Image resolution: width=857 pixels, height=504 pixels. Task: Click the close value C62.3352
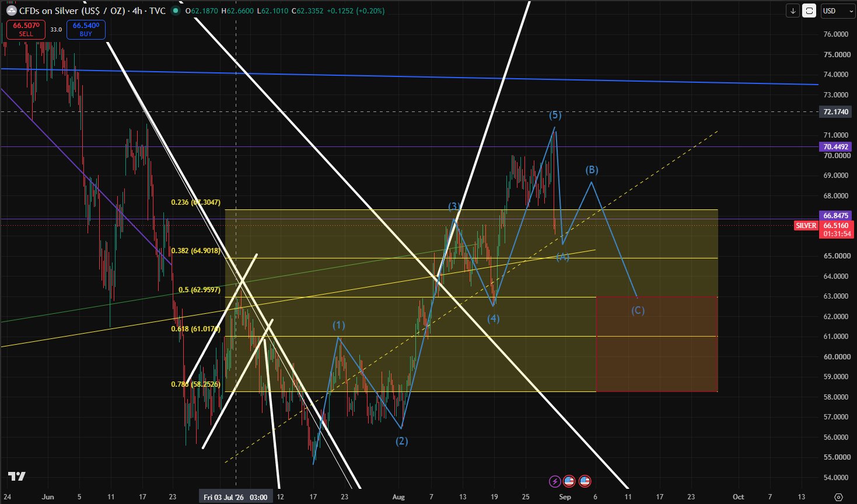tap(308, 10)
